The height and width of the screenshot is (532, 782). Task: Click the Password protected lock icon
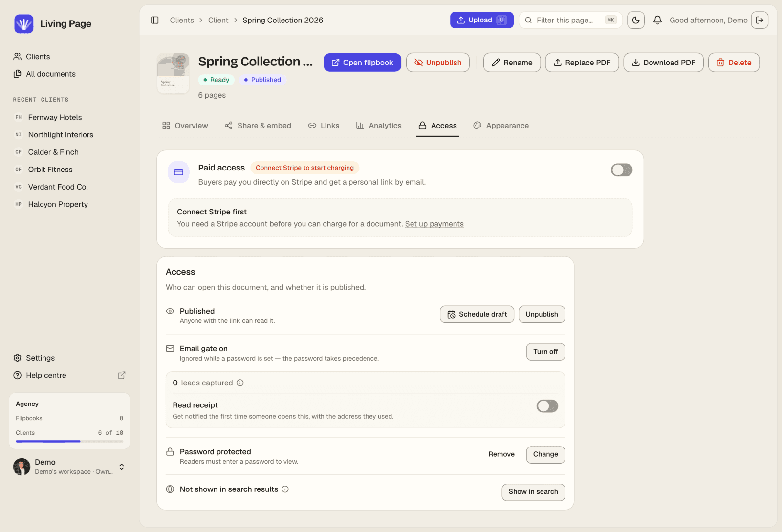pyautogui.click(x=170, y=452)
